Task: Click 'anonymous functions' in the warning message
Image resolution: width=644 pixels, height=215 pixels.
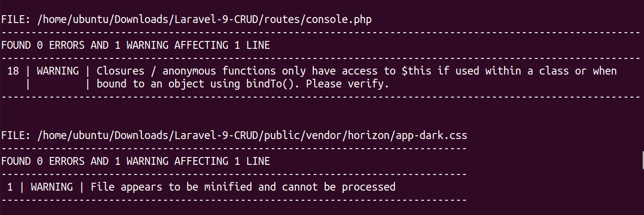Action: point(219,71)
